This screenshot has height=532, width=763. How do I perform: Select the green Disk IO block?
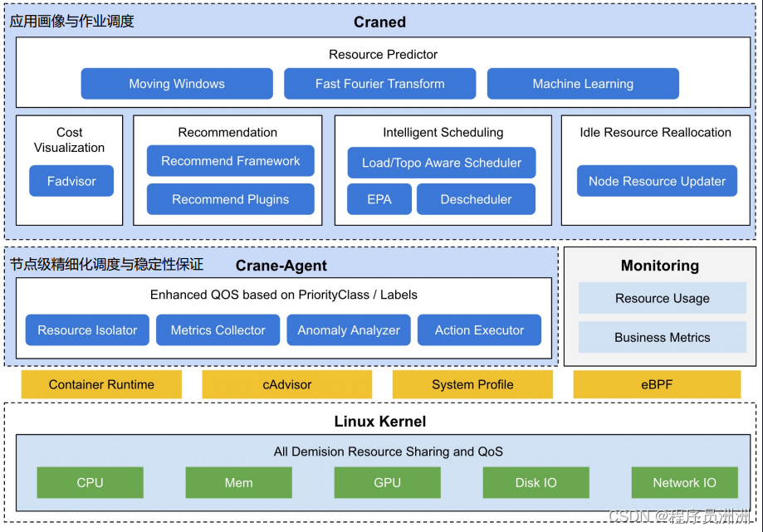(x=536, y=482)
